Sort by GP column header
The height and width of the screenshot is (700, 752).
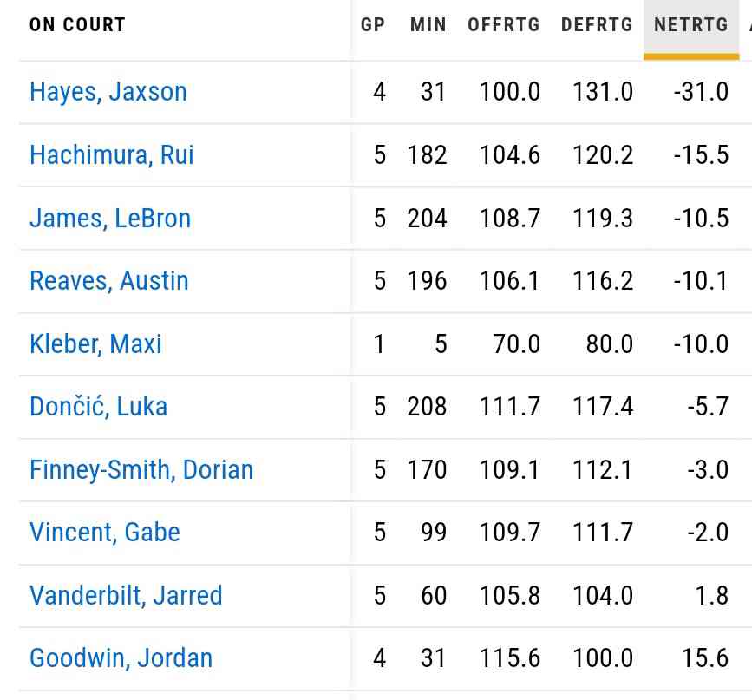tap(373, 25)
